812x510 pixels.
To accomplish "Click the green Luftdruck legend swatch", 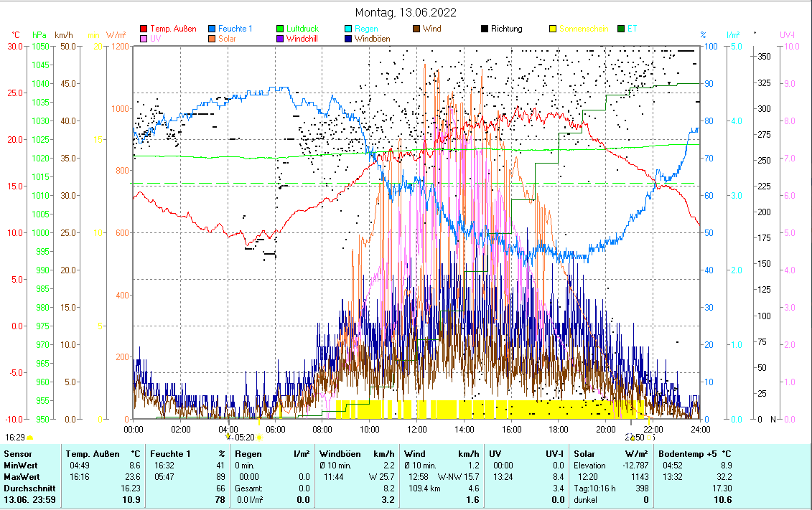I will pyautogui.click(x=280, y=29).
